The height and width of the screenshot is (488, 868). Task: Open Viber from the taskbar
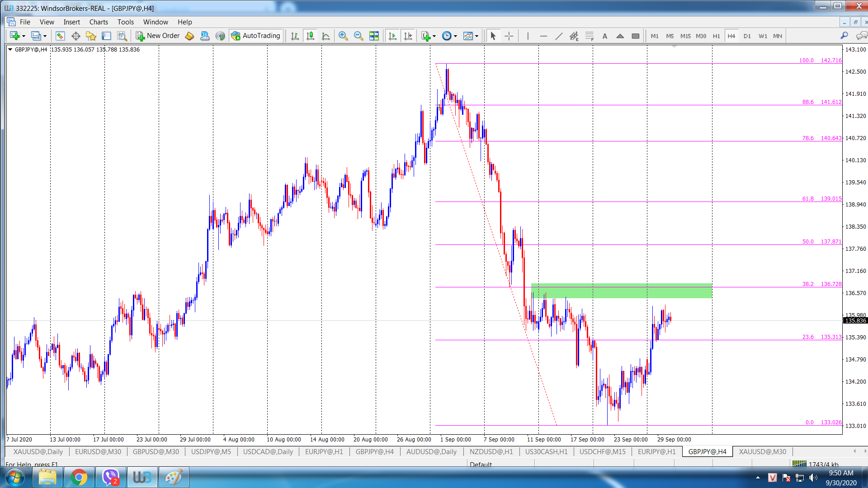[110, 477]
